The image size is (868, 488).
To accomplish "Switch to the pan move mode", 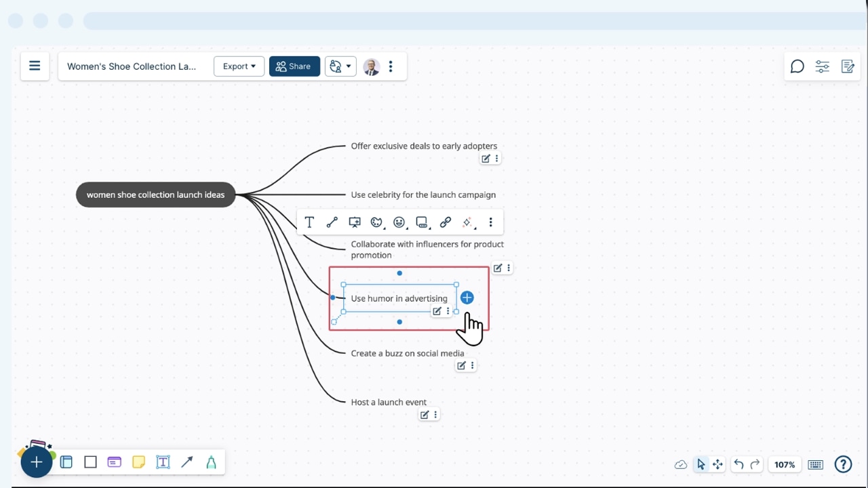I will tap(717, 464).
